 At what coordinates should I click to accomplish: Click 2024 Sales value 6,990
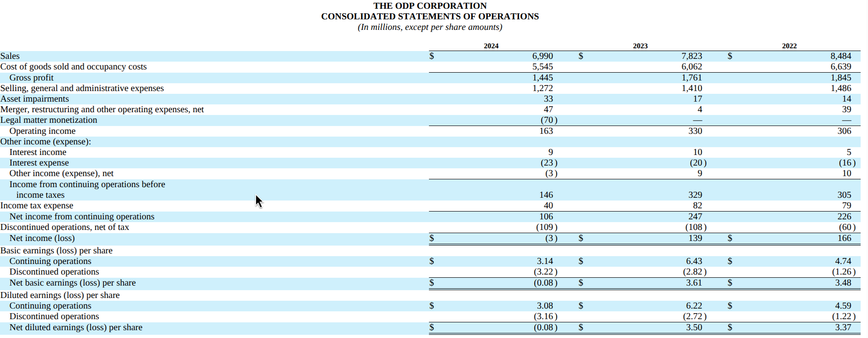pos(542,56)
